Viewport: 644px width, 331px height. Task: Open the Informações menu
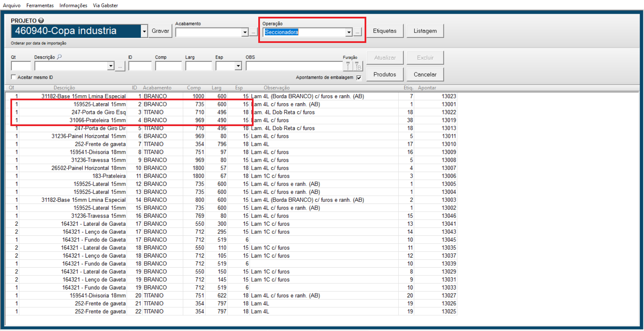(73, 5)
